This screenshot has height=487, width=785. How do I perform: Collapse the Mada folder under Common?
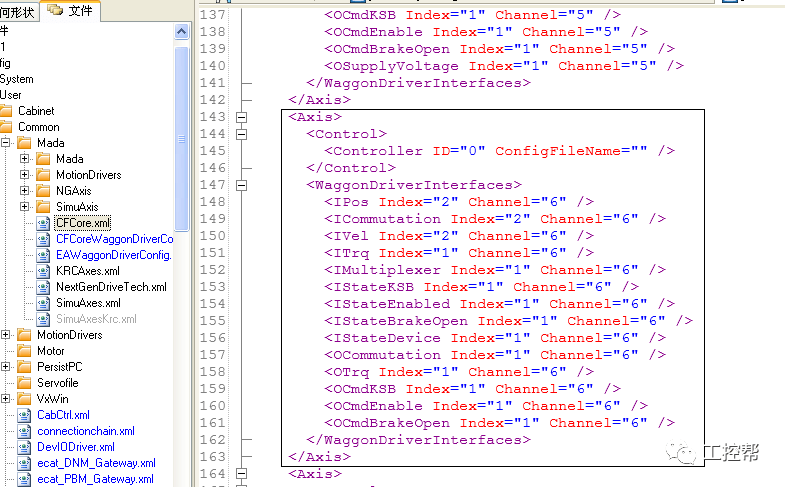pyautogui.click(x=7, y=143)
